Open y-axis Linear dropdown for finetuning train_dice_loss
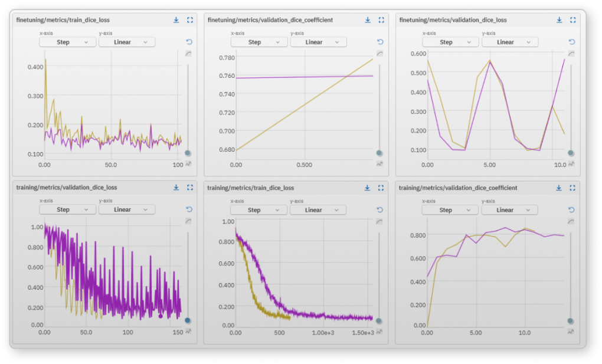 [127, 42]
